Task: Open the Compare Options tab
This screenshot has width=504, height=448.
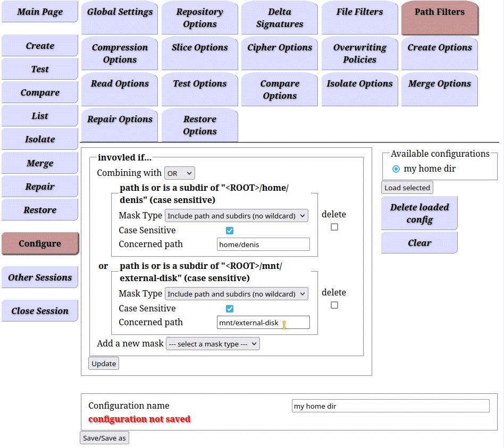Action: coord(280,89)
